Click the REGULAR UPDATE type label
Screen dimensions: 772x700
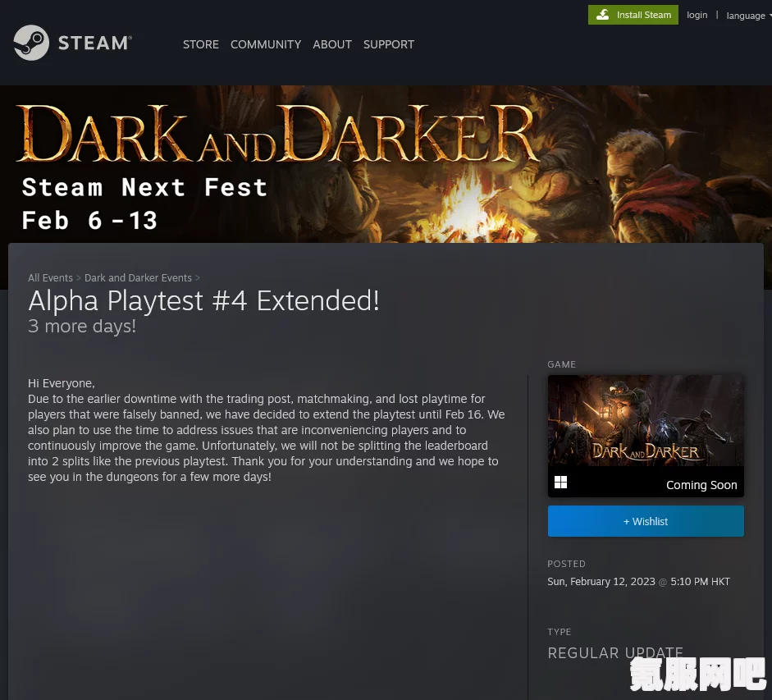[x=615, y=652]
